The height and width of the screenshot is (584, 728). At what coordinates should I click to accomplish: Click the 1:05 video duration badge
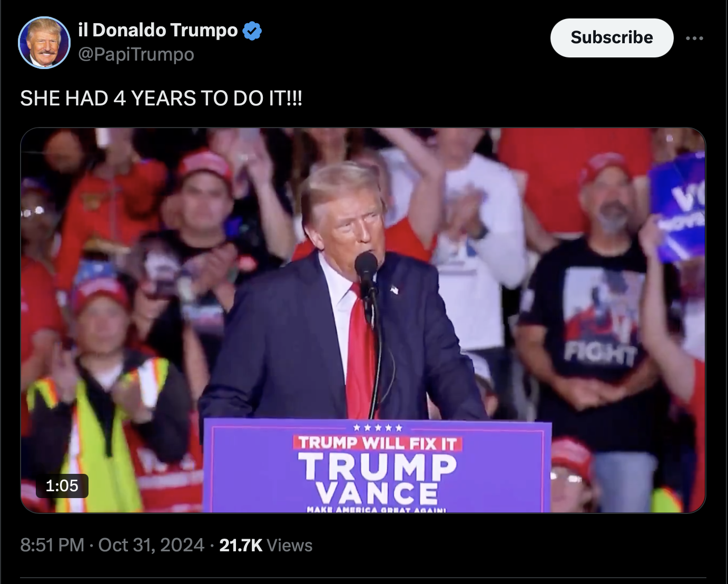(x=62, y=485)
